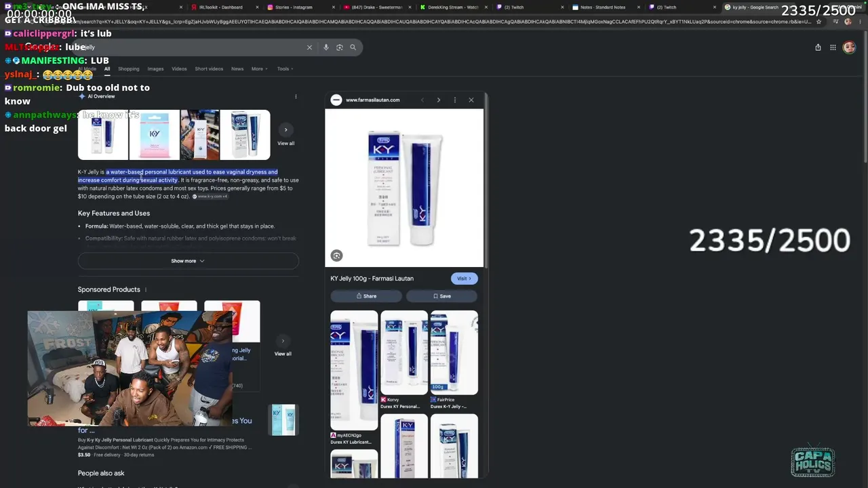The height and width of the screenshot is (488, 868).
Task: Switch to Shopping results tab
Action: pos(128,68)
